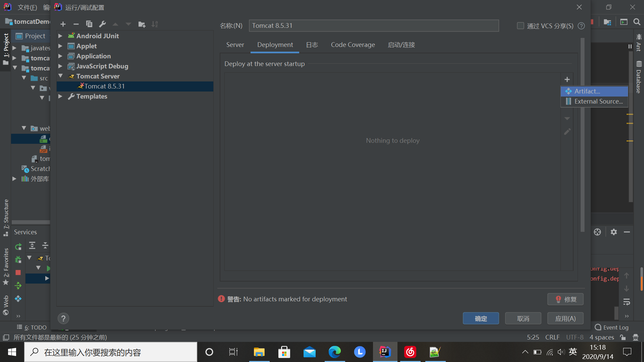Open the help question mark at bottom left
This screenshot has width=644, height=362.
pos(63,318)
